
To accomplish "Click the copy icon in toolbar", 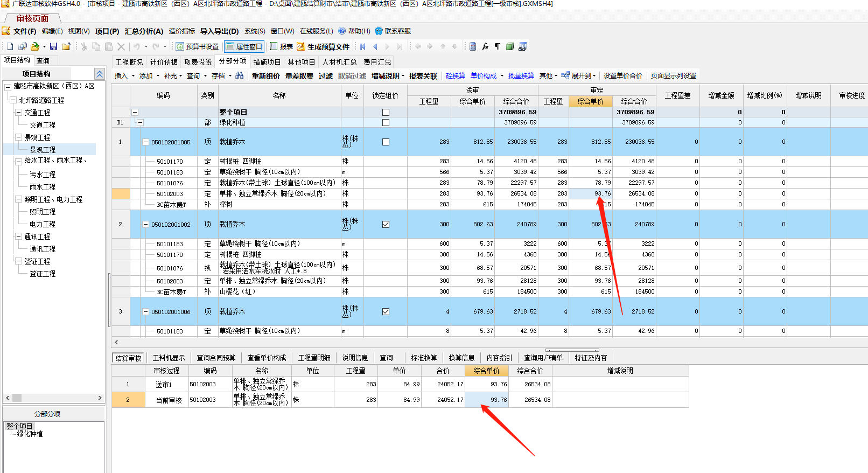I will click(x=96, y=46).
